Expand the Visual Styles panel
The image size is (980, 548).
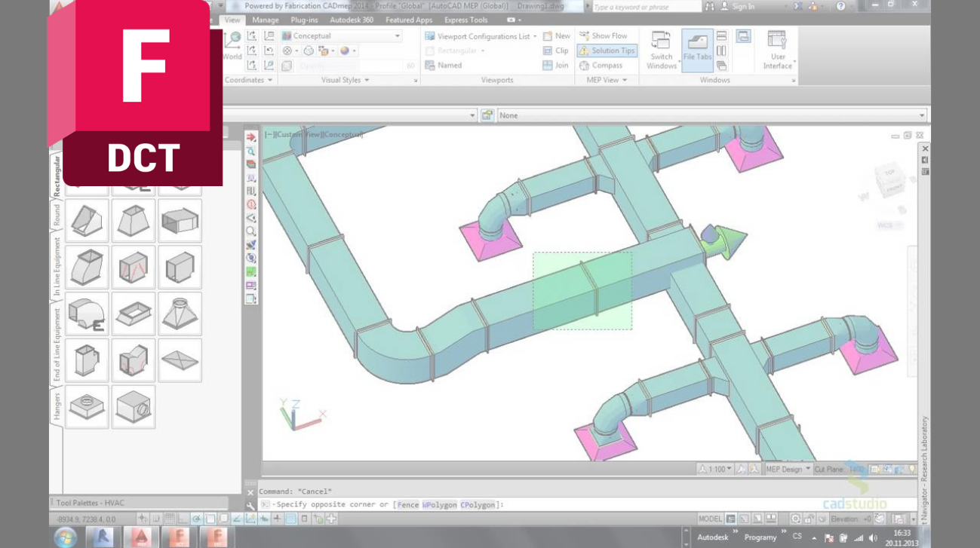(x=345, y=80)
